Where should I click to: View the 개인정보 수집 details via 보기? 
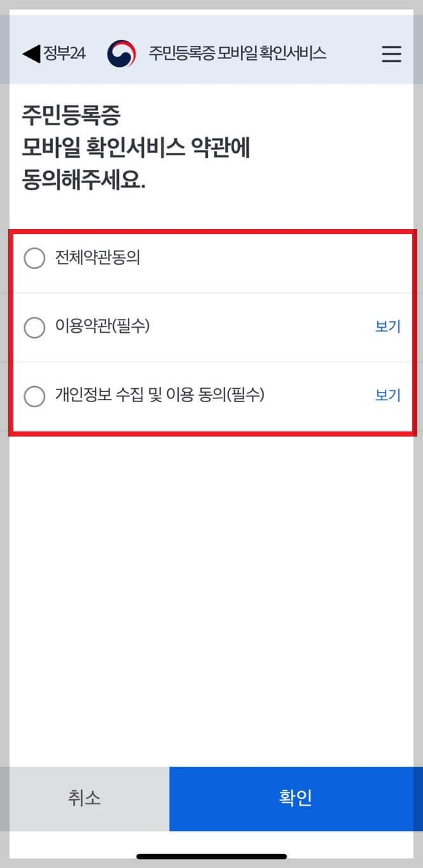[x=387, y=396]
